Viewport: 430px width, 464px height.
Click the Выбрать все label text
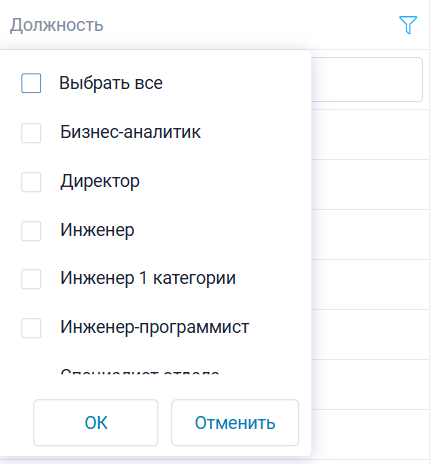[111, 83]
